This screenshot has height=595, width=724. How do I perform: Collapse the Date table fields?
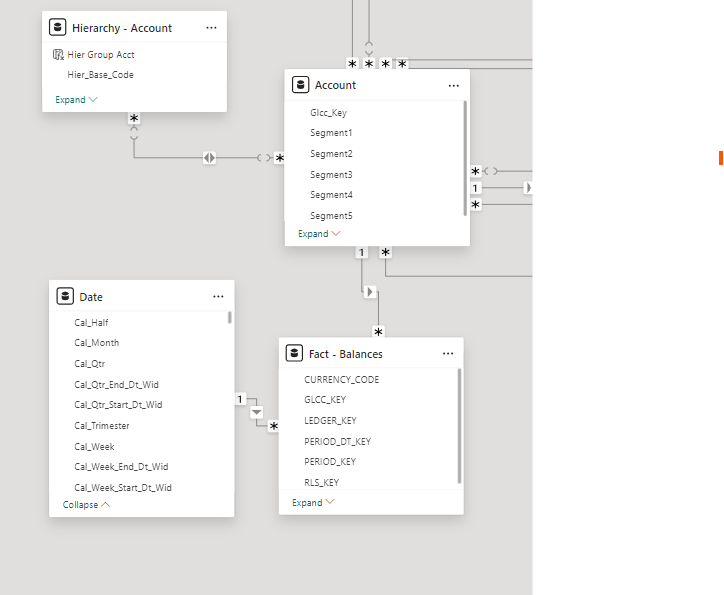[x=86, y=505]
